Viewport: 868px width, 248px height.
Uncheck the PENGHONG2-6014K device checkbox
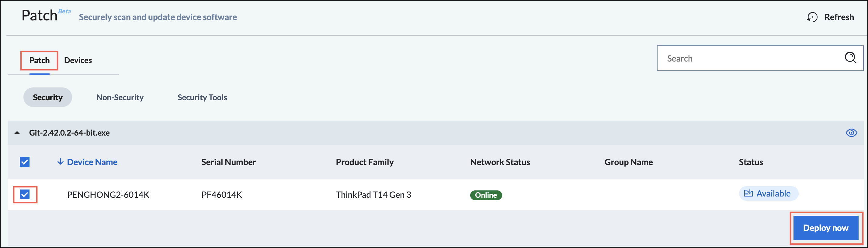tap(25, 194)
